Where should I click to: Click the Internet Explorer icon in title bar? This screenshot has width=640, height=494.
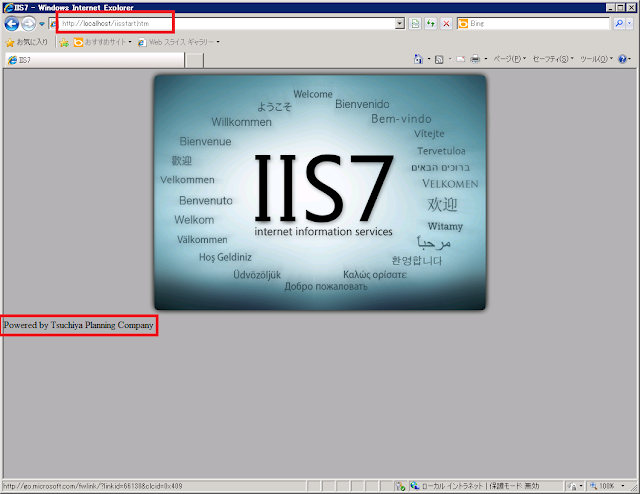[x=8, y=8]
